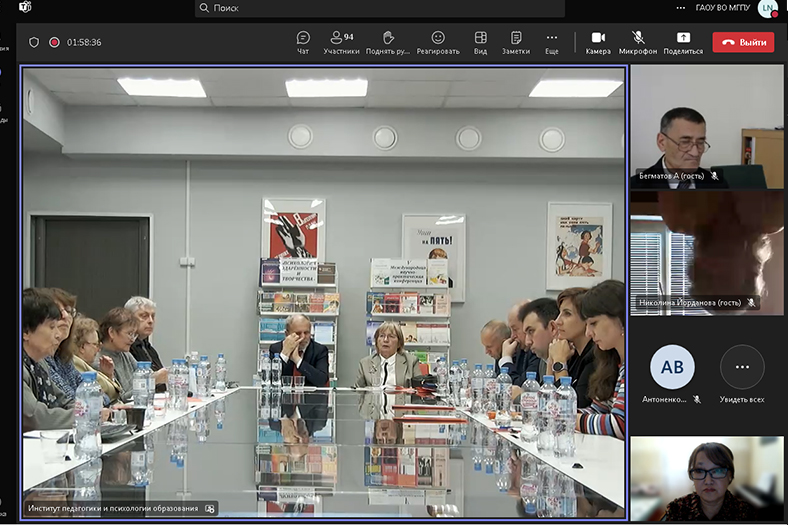Click the Share (Поделиться) screen icon

tap(683, 41)
